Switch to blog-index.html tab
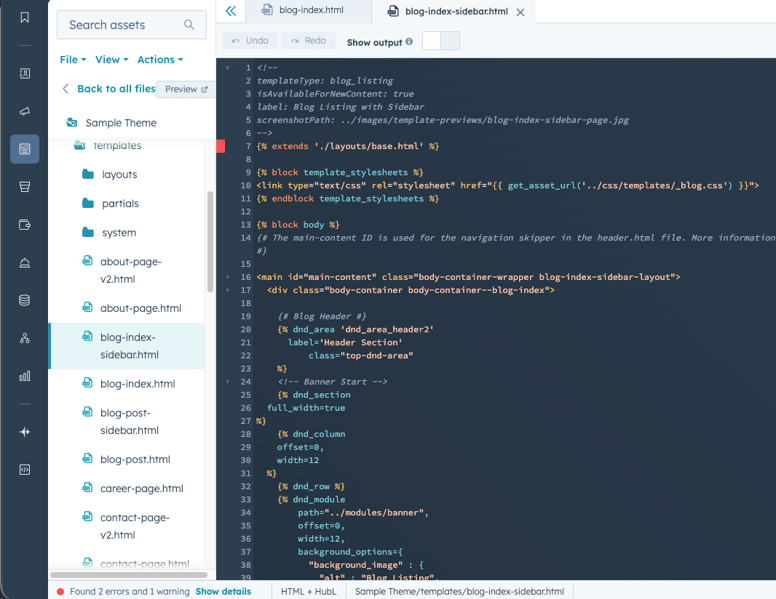 pyautogui.click(x=308, y=11)
